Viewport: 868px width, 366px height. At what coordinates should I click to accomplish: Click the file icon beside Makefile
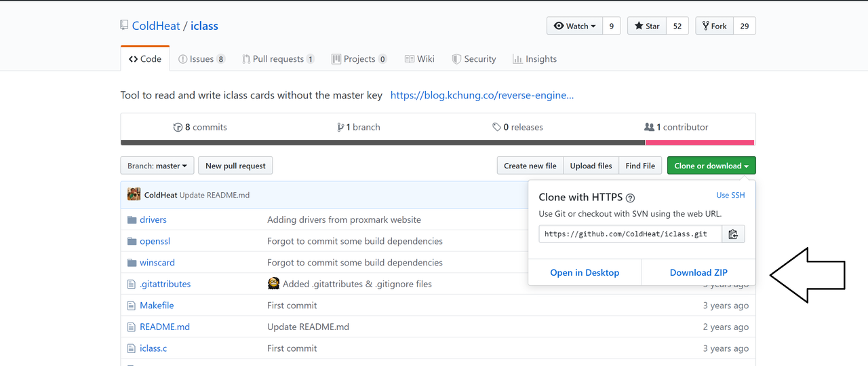pyautogui.click(x=132, y=306)
